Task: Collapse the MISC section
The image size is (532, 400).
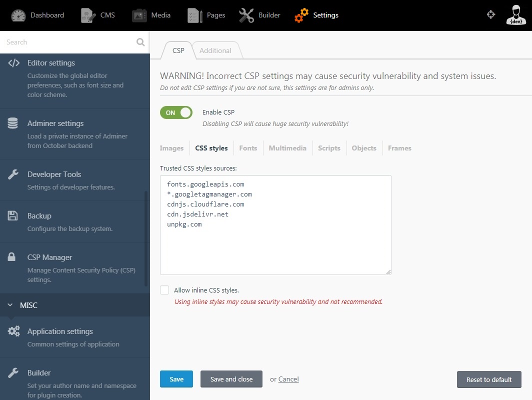Action: click(x=75, y=305)
